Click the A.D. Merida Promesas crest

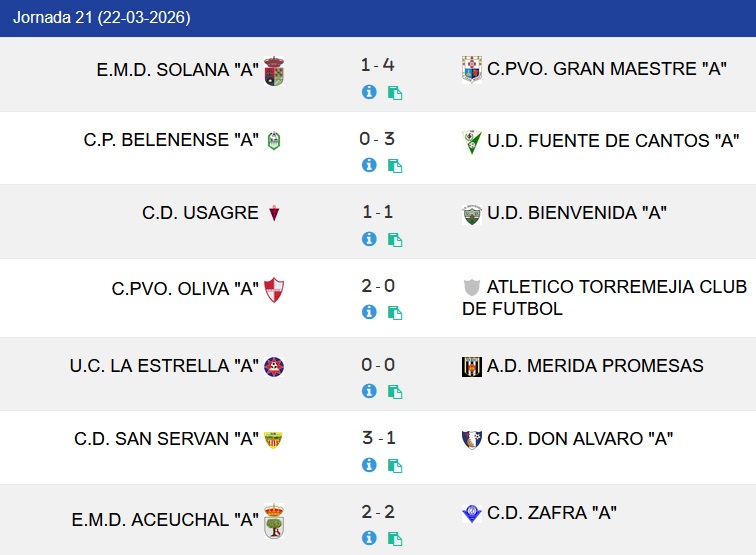pyautogui.click(x=471, y=367)
